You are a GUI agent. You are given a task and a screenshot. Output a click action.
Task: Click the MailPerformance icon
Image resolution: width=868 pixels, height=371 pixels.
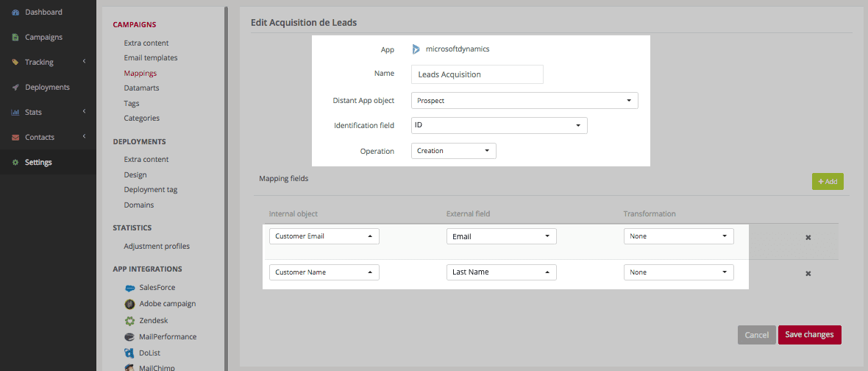point(130,336)
